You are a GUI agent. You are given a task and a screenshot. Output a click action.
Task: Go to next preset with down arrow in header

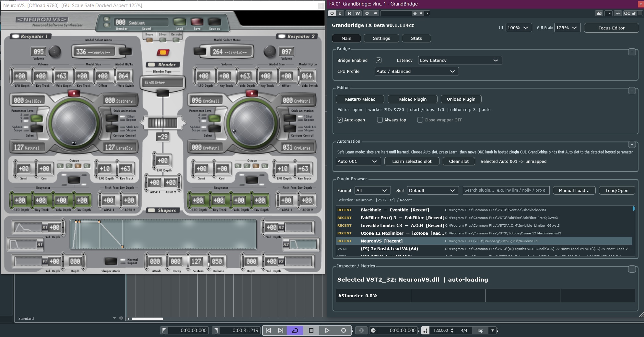tap(421, 13)
